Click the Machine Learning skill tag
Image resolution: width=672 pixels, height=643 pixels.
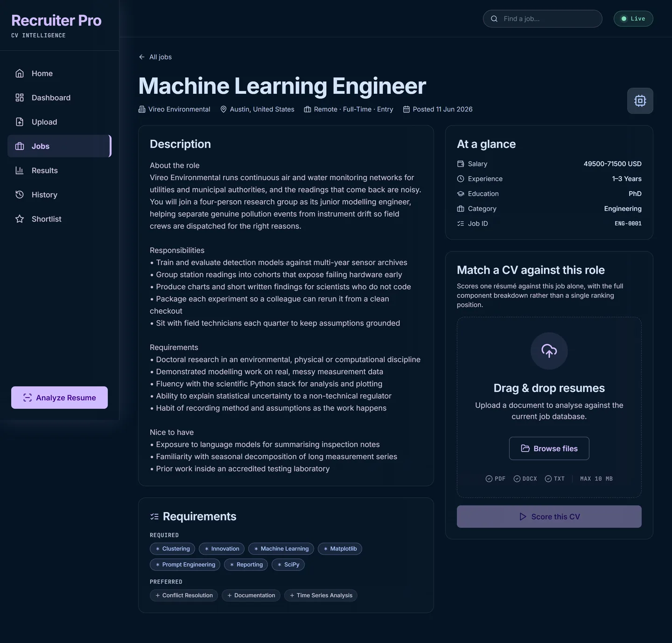(281, 549)
